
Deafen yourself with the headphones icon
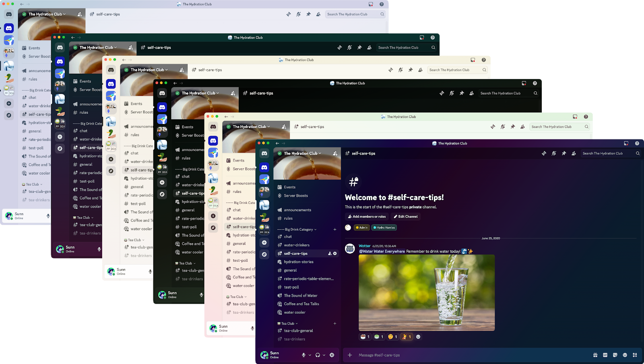coord(318,355)
